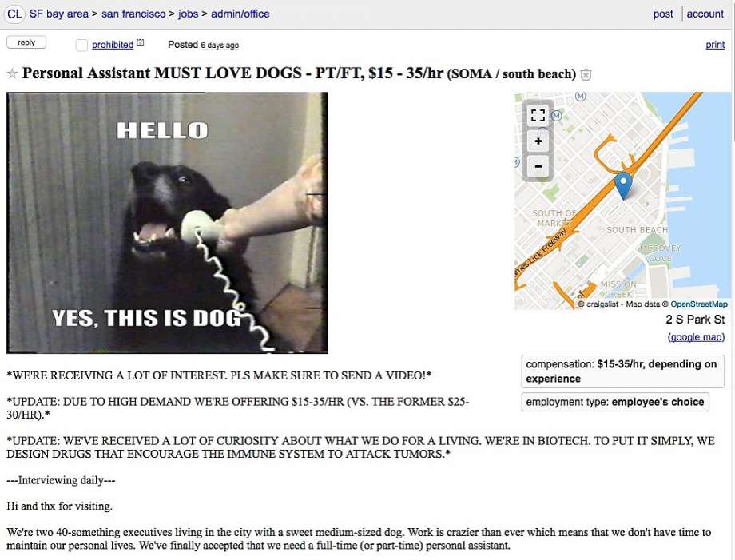735x560 pixels.
Task: Hide this posting with the trash icon
Action: [x=586, y=74]
